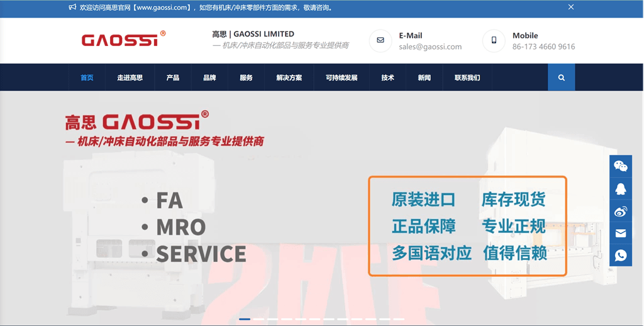Open the WhatsApp sidebar icon
Image resolution: width=644 pixels, height=326 pixels.
click(621, 256)
